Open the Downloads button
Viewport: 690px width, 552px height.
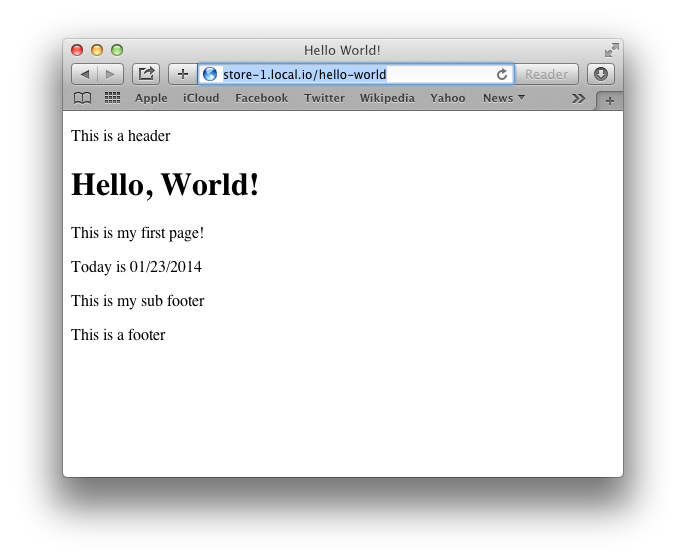point(601,74)
